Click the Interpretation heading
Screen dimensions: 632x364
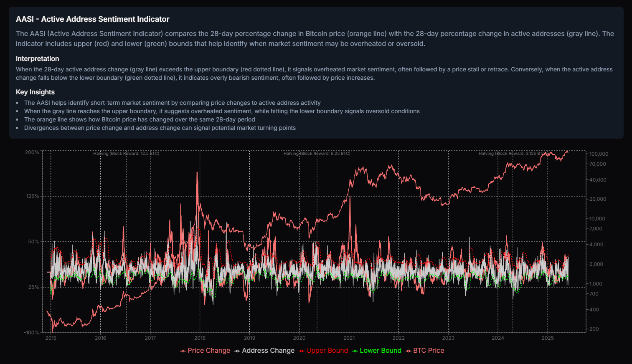click(x=38, y=59)
